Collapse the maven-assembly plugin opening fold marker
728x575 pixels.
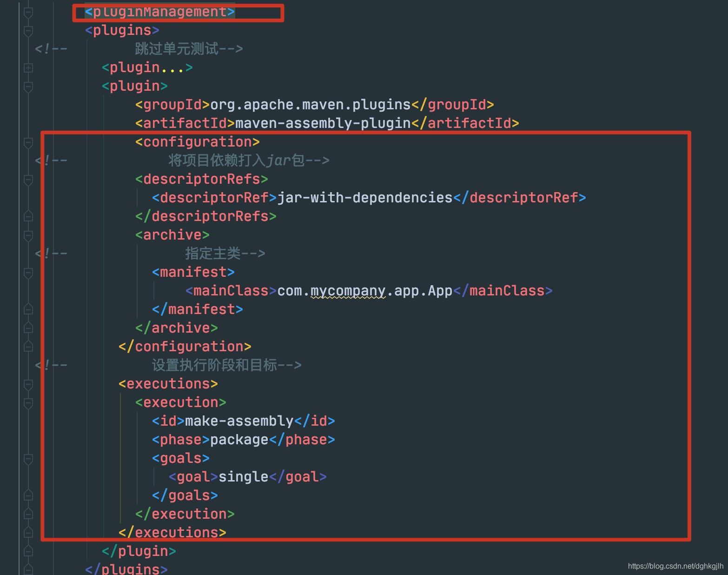pos(28,87)
